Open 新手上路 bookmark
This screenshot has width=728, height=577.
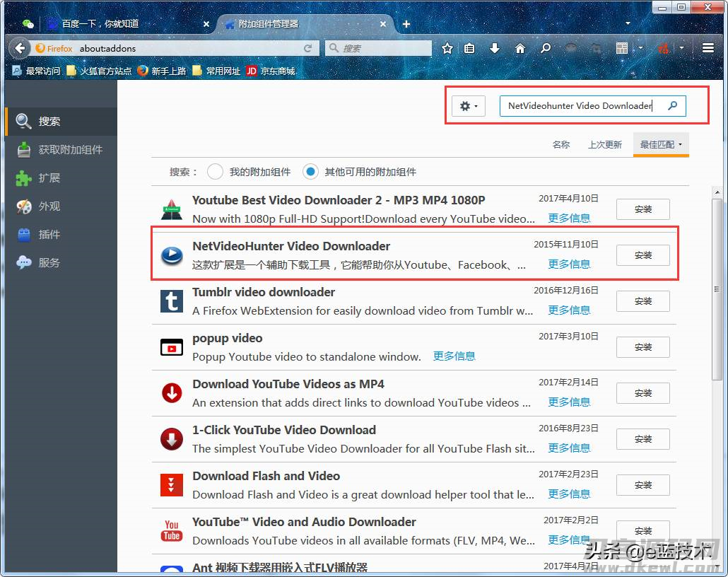point(162,71)
